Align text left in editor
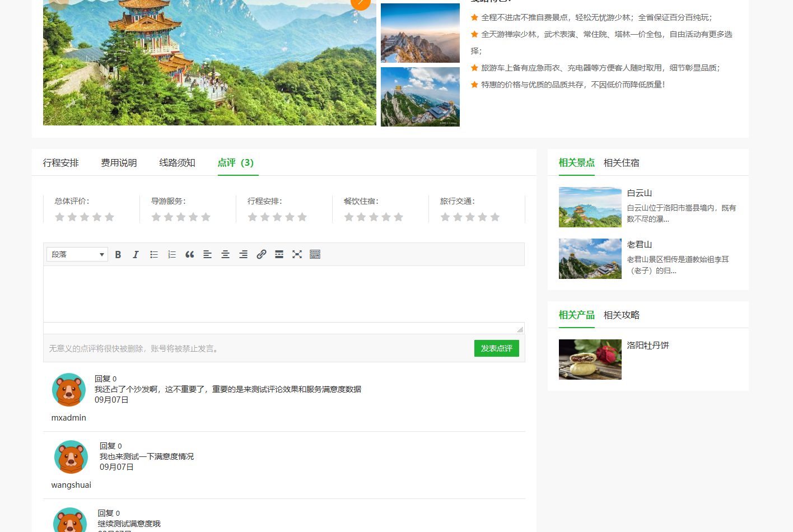The image size is (793, 532). pos(207,254)
